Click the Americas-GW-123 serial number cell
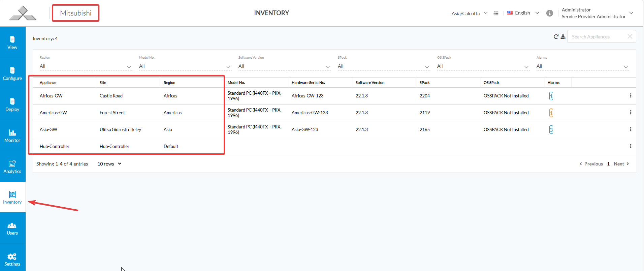 point(310,113)
